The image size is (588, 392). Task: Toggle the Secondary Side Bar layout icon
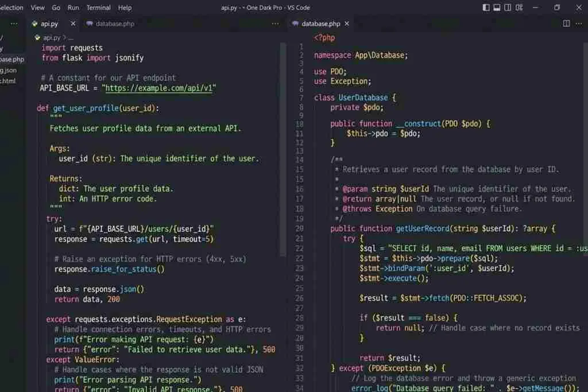pos(508,7)
